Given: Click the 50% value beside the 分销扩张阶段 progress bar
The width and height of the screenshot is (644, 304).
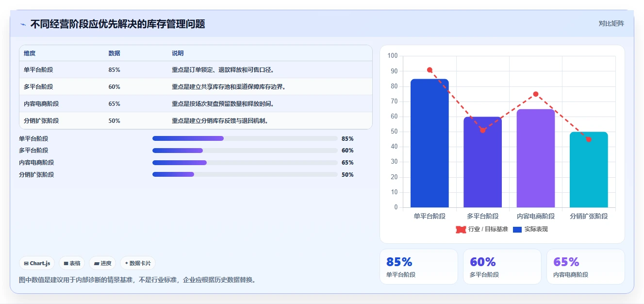Looking at the screenshot, I should 347,175.
